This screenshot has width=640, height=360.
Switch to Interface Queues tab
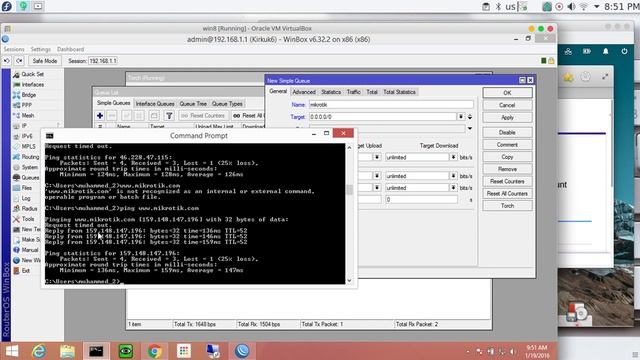(x=155, y=104)
